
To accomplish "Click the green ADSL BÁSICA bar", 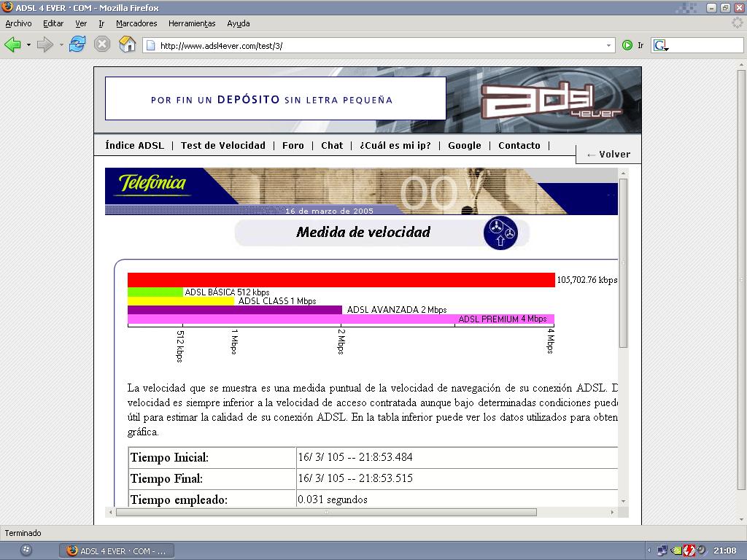I will tap(155, 292).
